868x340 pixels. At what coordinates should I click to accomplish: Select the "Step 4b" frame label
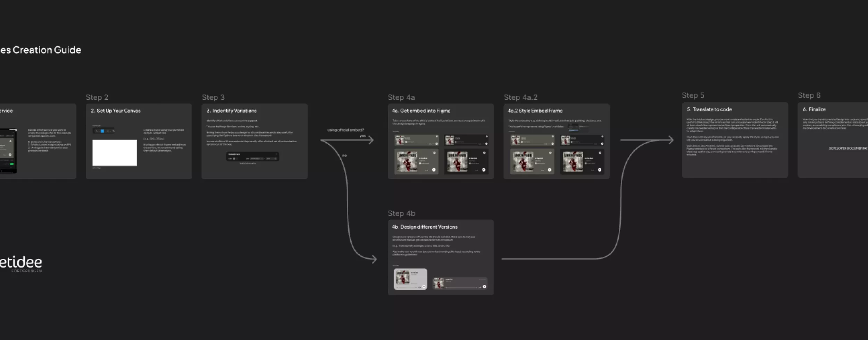pos(401,213)
